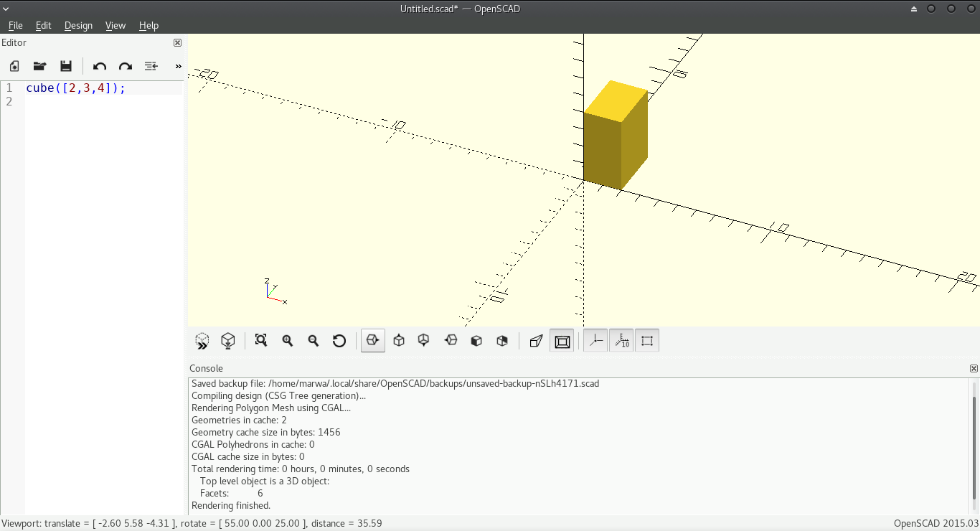Toggle Show Scale Markers
This screenshot has height=531, width=980.
(621, 341)
